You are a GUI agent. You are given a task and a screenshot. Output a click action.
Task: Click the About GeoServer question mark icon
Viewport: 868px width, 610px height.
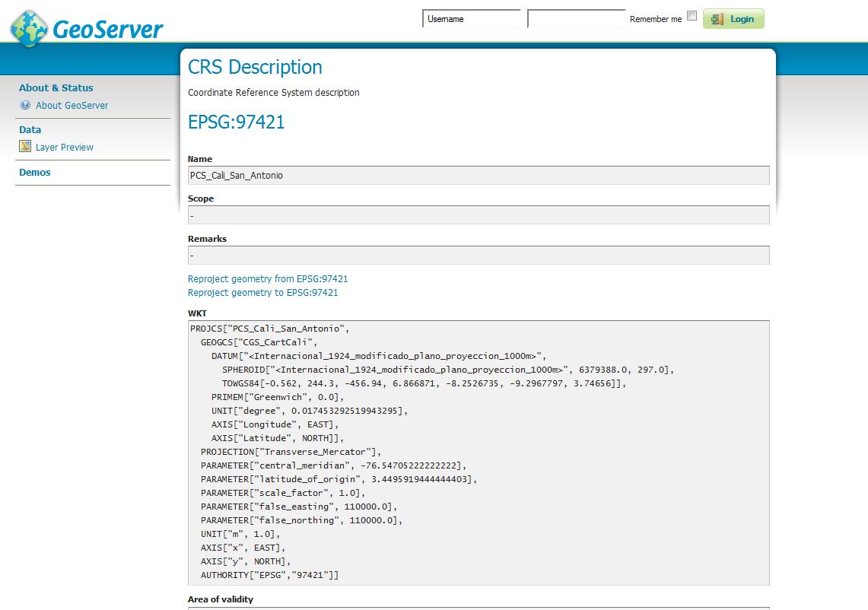click(x=24, y=105)
